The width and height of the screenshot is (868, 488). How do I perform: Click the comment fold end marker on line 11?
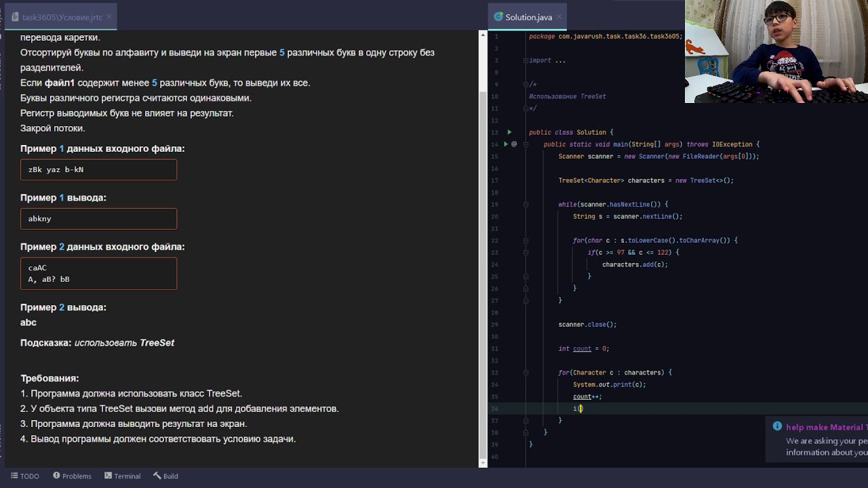[x=526, y=108]
